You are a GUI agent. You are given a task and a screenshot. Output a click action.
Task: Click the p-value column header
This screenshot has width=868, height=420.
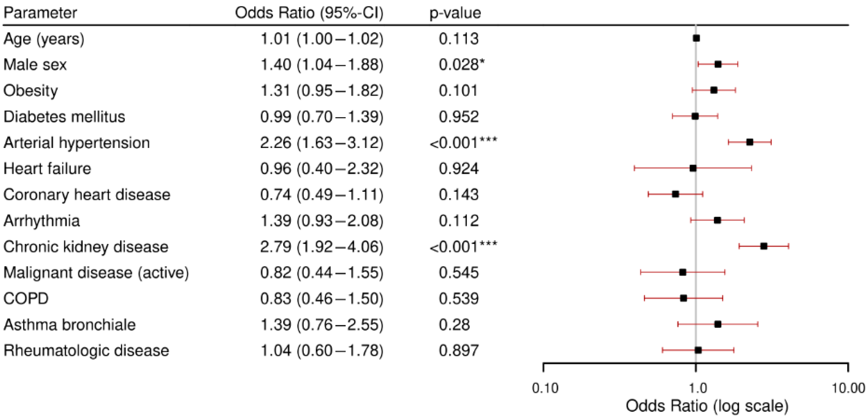click(455, 13)
